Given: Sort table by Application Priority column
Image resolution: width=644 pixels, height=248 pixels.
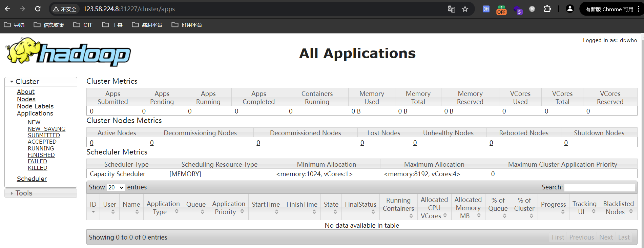Looking at the screenshot, I should (229, 207).
